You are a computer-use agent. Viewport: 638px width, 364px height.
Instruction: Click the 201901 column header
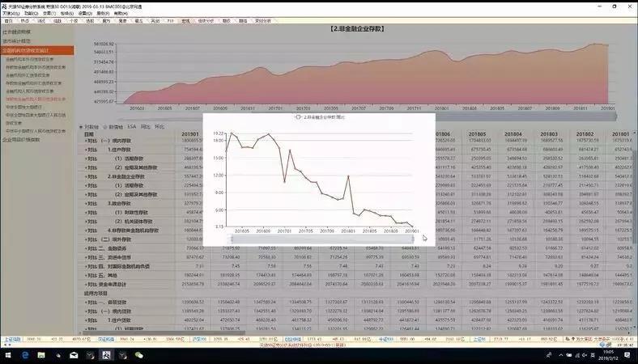(x=191, y=134)
